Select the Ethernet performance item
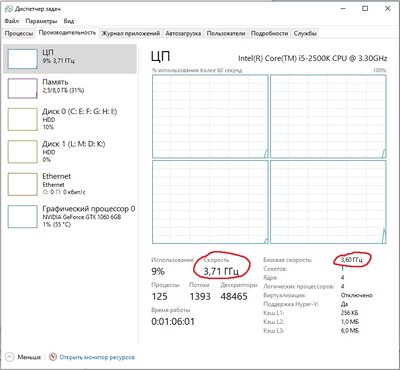This screenshot has height=370, width=400. click(70, 184)
